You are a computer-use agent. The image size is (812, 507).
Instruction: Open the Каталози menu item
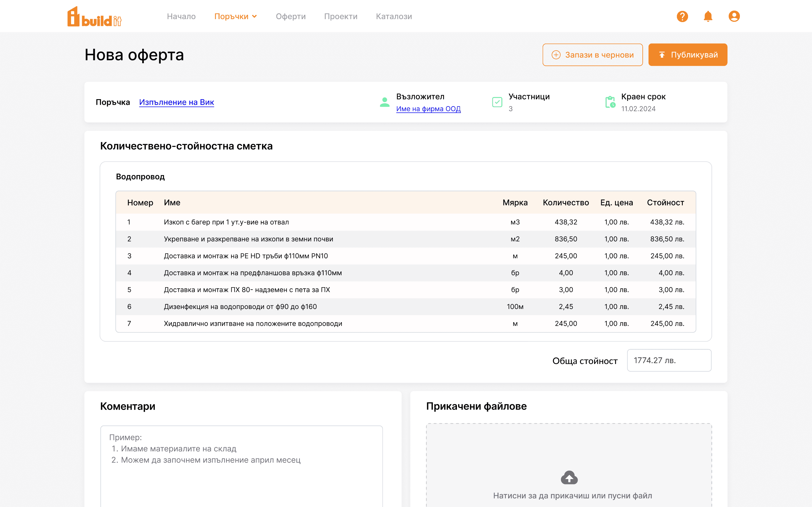point(394,16)
